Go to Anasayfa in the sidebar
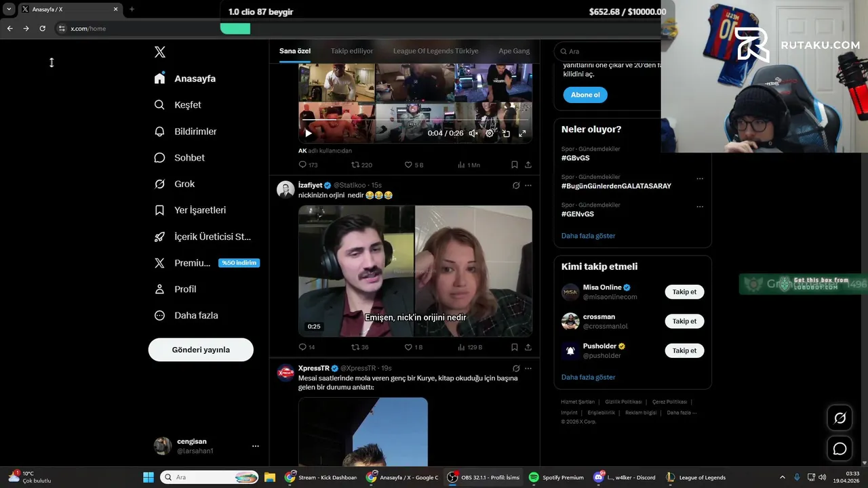Viewport: 868px width, 488px height. [185, 79]
